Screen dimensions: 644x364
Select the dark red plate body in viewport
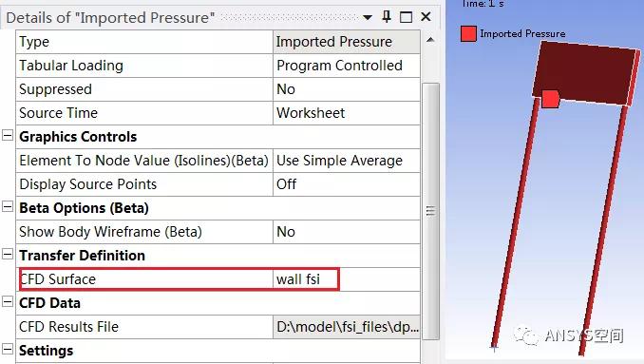coord(592,74)
